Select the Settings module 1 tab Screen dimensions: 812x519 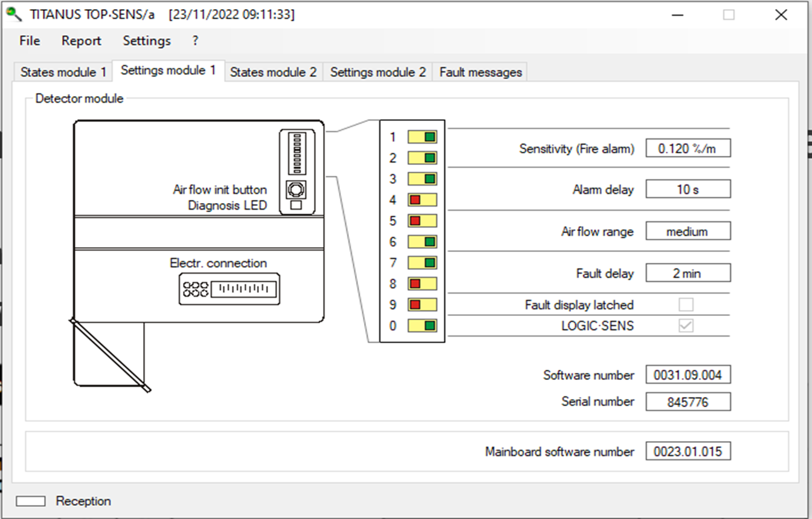tap(168, 70)
